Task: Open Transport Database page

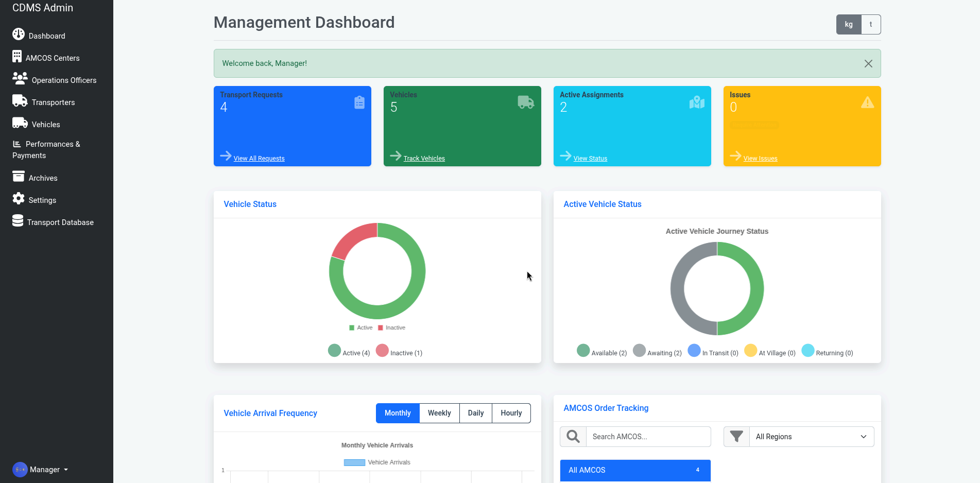Action: (53, 221)
